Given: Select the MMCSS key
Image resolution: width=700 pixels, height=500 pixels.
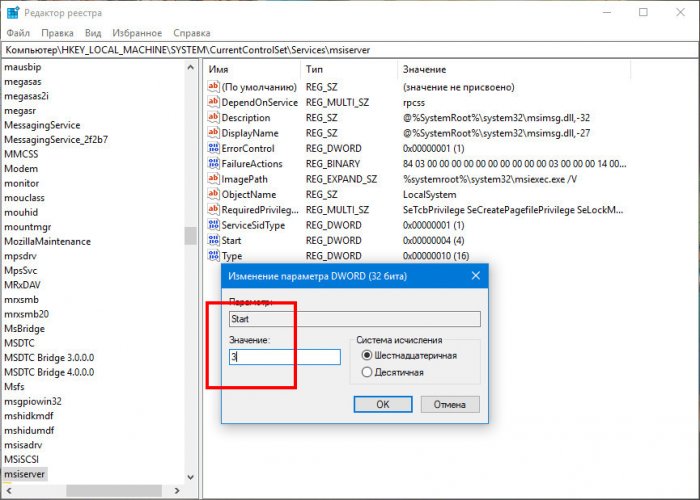Looking at the screenshot, I should coord(21,154).
